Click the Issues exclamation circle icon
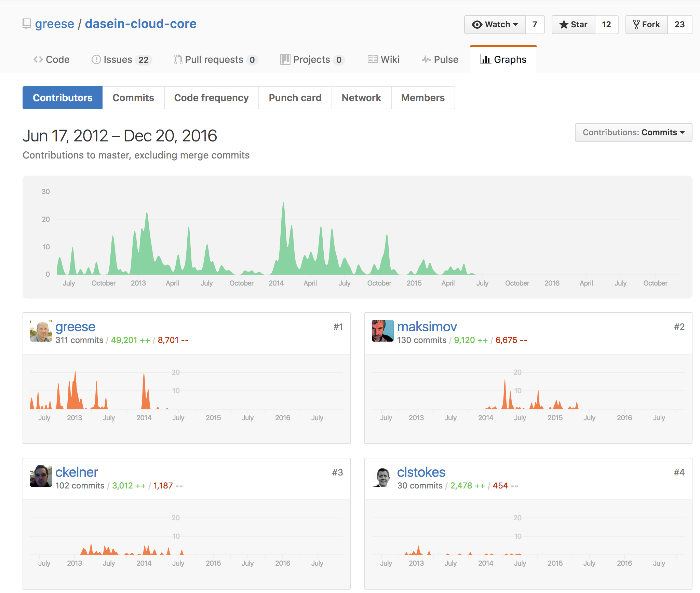The image size is (700, 593). (x=96, y=59)
